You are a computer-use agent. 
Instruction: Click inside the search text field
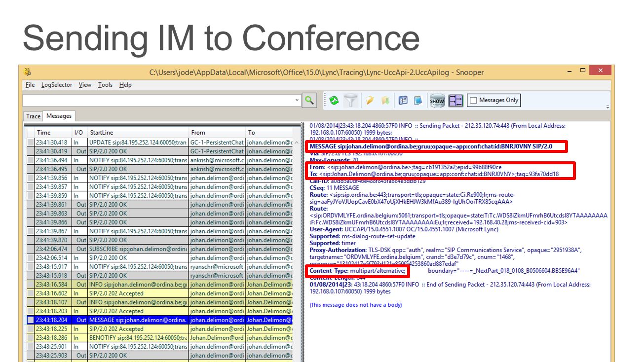(158, 100)
